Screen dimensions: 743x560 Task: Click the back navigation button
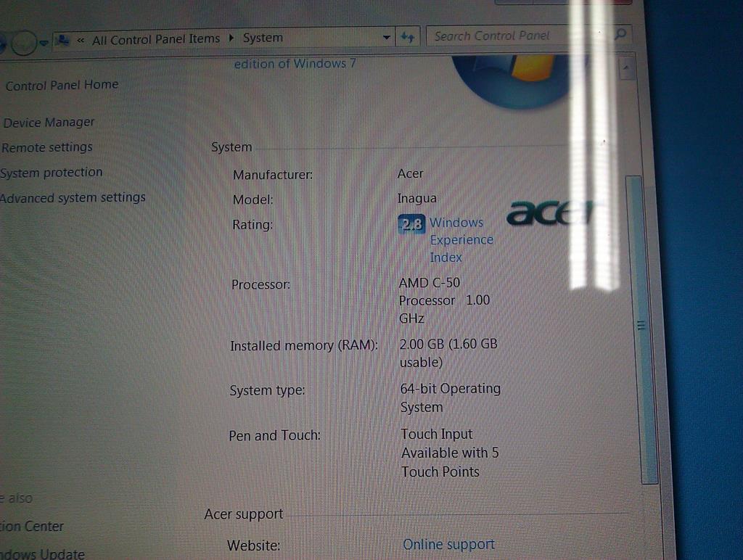(1, 43)
